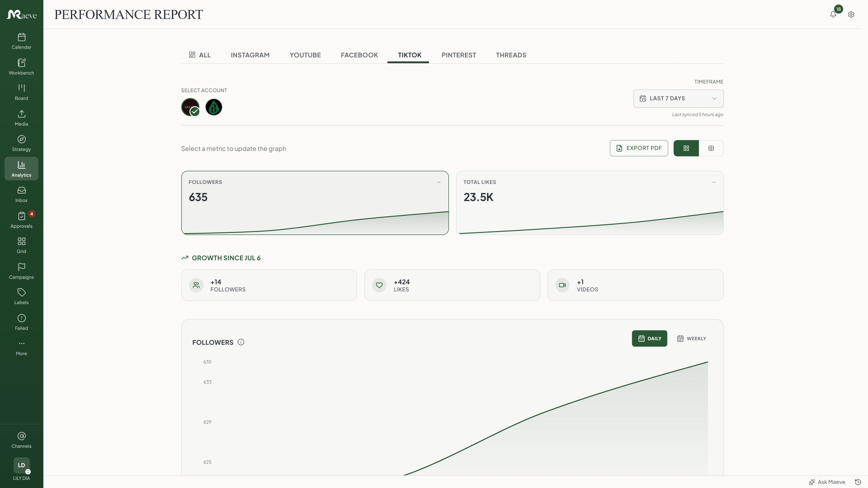Select the Total Likes metric card
Viewport: 868px width, 488px height.
pyautogui.click(x=590, y=203)
